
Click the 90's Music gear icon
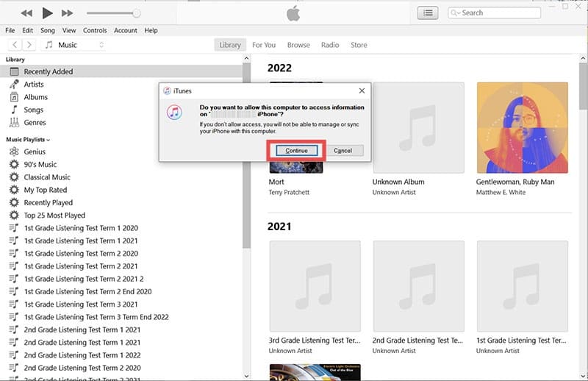coord(14,164)
